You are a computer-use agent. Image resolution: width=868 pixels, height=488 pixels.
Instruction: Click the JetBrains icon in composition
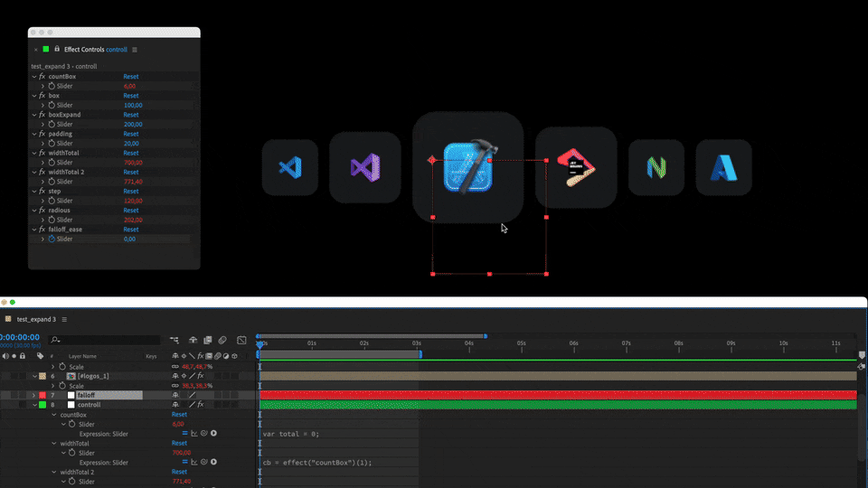click(x=576, y=167)
